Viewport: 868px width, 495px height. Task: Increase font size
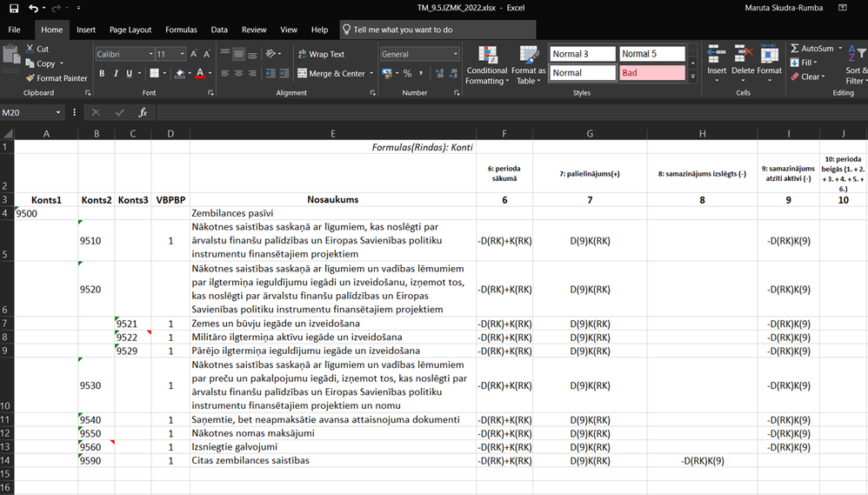click(x=194, y=54)
